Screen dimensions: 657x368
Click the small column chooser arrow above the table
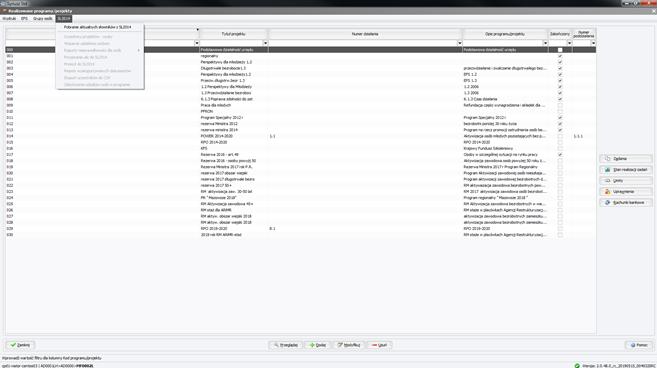pyautogui.click(x=197, y=30)
